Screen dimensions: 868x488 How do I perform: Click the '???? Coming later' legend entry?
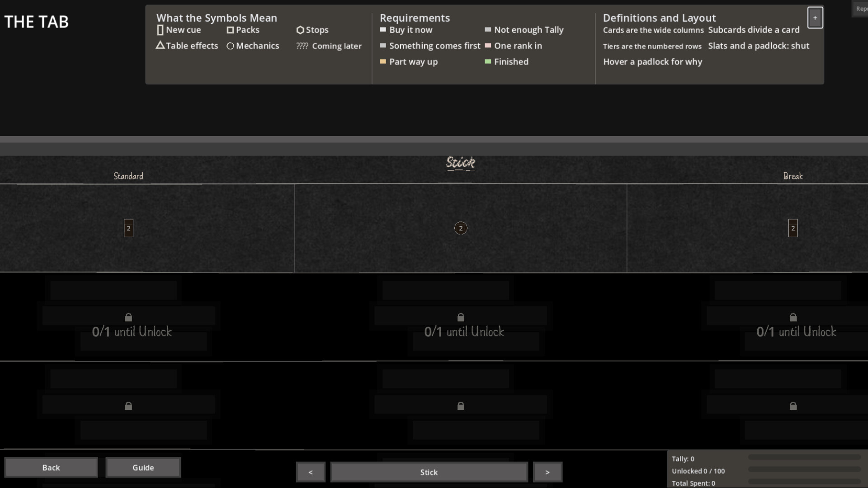(329, 46)
